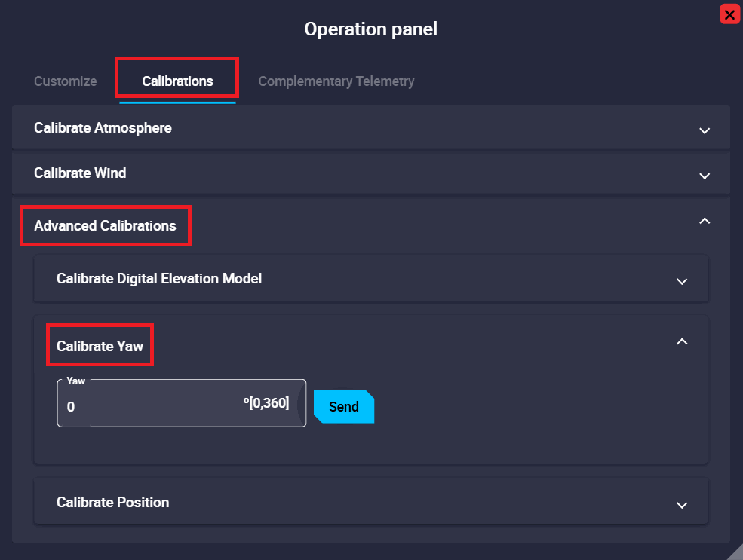
Task: Collapse Advanced Calibrations using its up arrow
Action: (705, 221)
